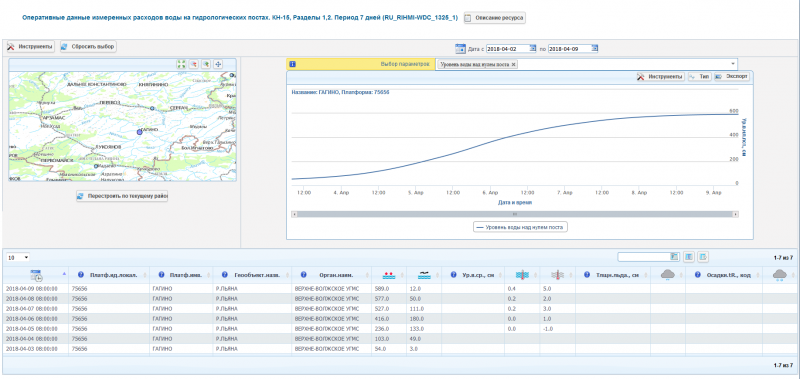Click water level red-dots column icon
Viewport: 800px width, 379px height.
click(389, 275)
